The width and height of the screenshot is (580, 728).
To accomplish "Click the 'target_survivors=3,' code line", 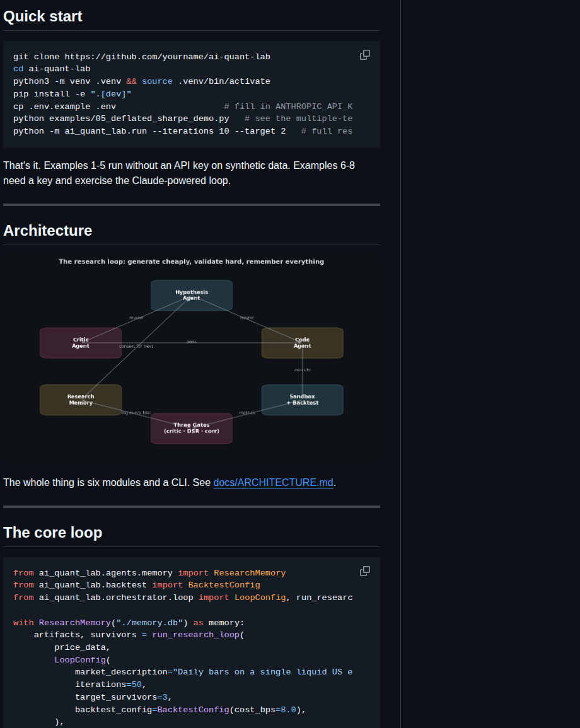I will [x=124, y=697].
